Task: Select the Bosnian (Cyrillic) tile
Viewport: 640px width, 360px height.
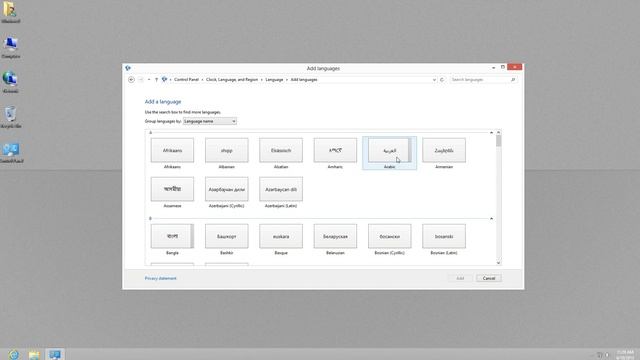Action: [x=389, y=240]
